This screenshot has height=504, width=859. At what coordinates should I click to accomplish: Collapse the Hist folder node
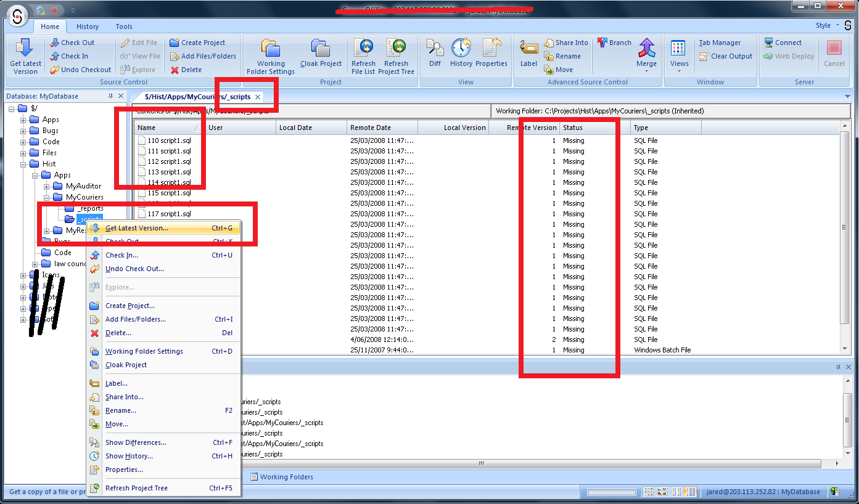[23, 164]
